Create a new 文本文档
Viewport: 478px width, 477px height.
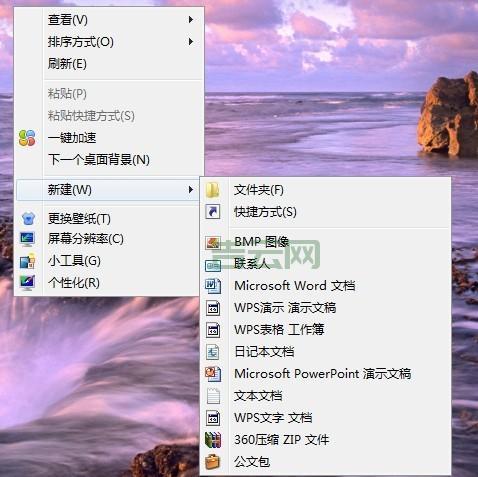tap(325, 396)
